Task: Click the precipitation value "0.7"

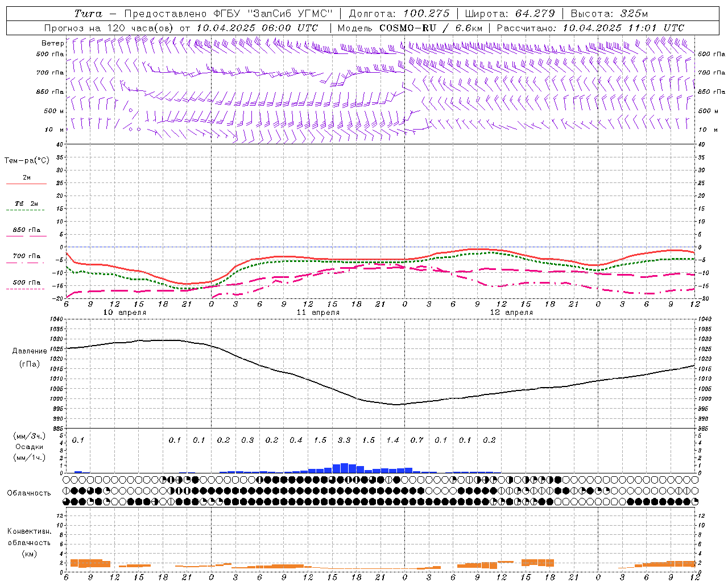Action: (416, 440)
